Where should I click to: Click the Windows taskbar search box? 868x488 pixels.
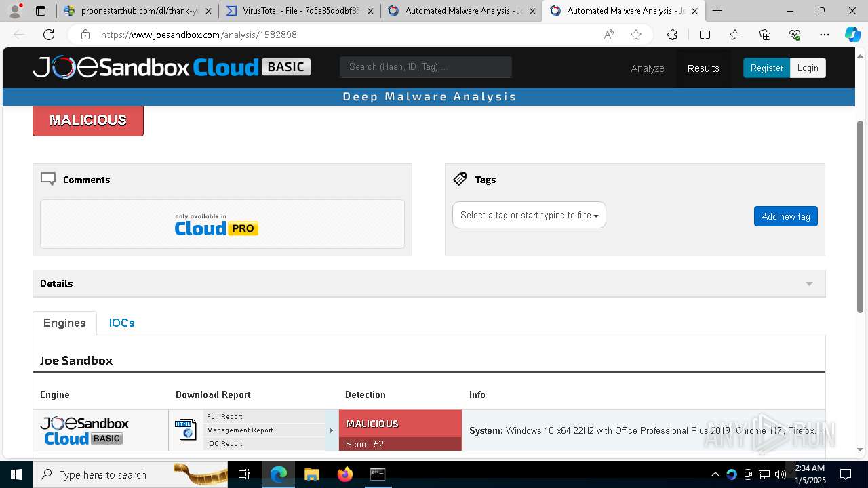[130, 474]
